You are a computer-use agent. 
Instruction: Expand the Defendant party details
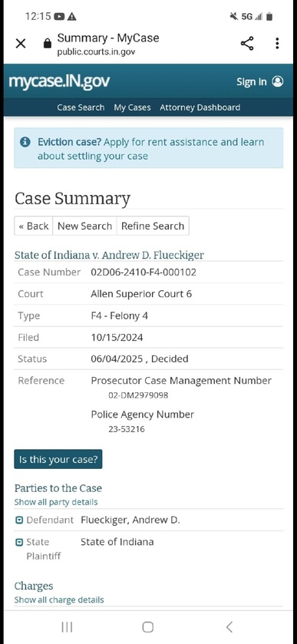pyautogui.click(x=19, y=520)
